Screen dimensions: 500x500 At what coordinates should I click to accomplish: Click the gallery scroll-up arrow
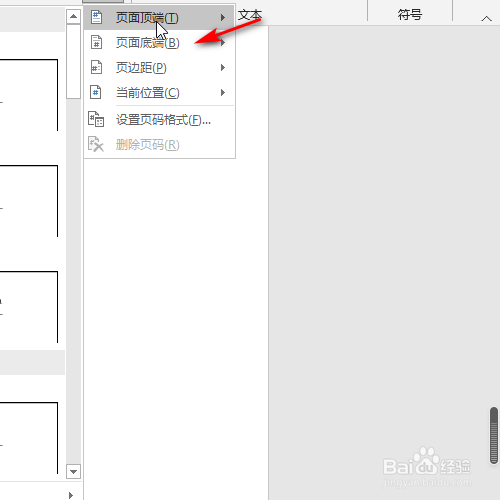(73, 17)
